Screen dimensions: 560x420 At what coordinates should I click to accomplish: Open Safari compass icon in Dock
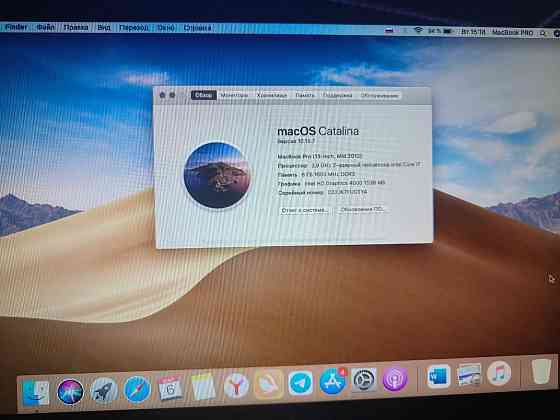[137, 389]
